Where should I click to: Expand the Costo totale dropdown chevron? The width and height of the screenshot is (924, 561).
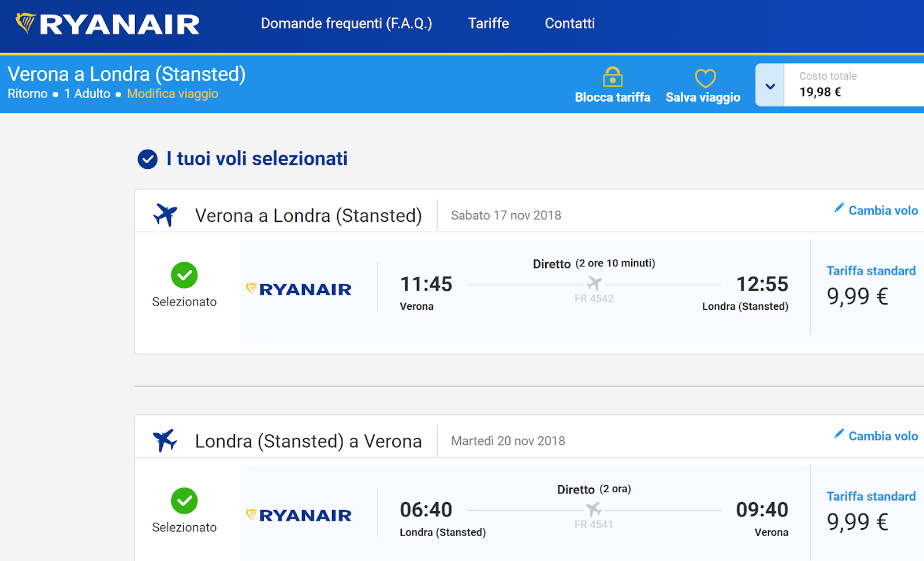[x=770, y=86]
